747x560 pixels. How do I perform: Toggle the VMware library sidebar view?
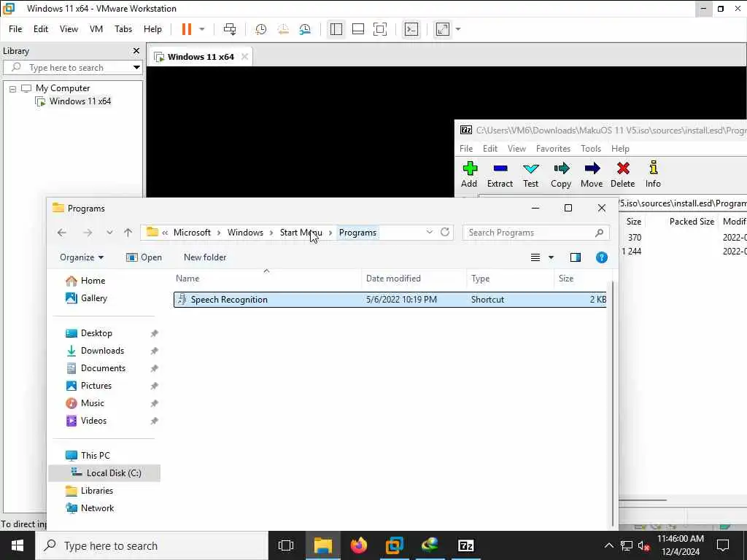336,29
